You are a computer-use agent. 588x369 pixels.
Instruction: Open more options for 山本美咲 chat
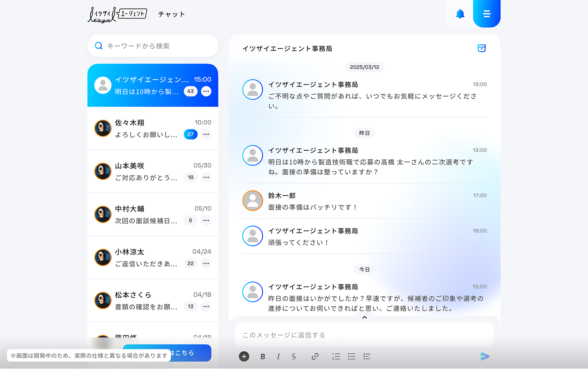click(x=206, y=177)
